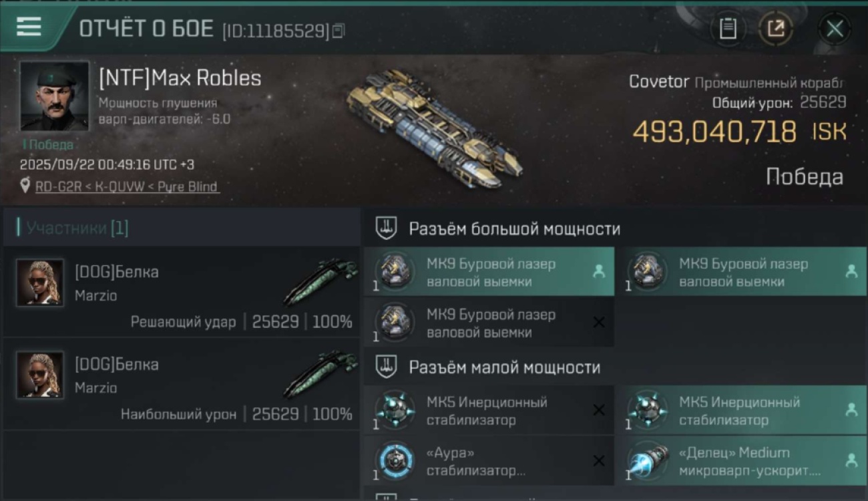
Task: Select the destroyed MK5 Инерционный стабилизатор
Action: (x=489, y=411)
